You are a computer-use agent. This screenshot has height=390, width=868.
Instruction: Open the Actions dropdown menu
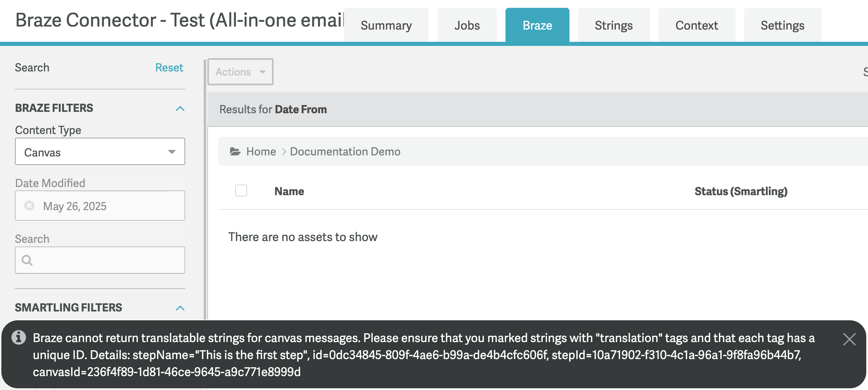pos(240,72)
